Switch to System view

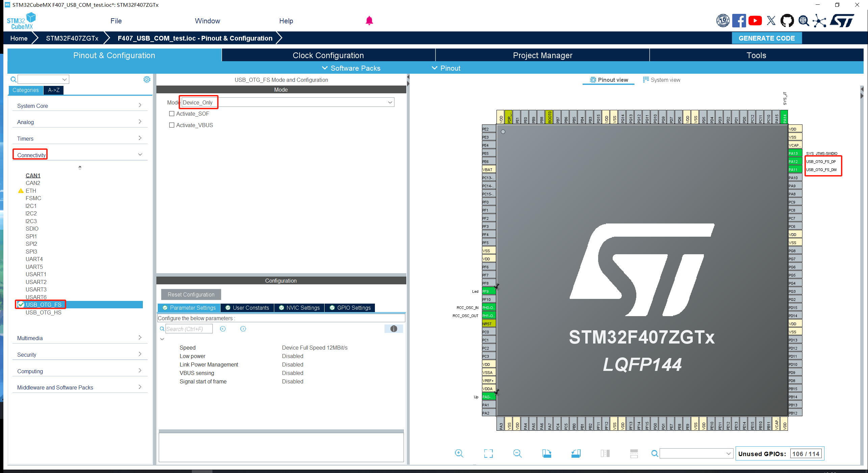click(x=661, y=80)
